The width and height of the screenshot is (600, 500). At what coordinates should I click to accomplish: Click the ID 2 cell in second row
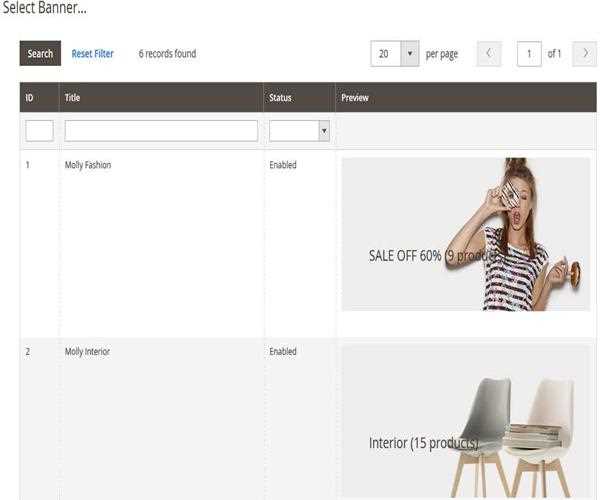(28, 352)
